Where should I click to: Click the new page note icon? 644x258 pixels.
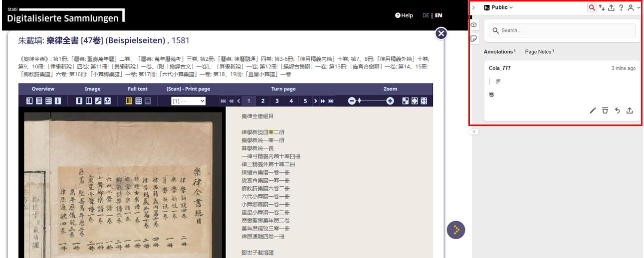point(474,38)
